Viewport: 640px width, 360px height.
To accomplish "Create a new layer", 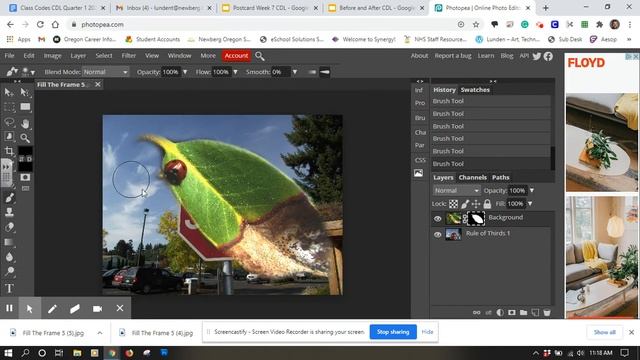I will (x=535, y=313).
